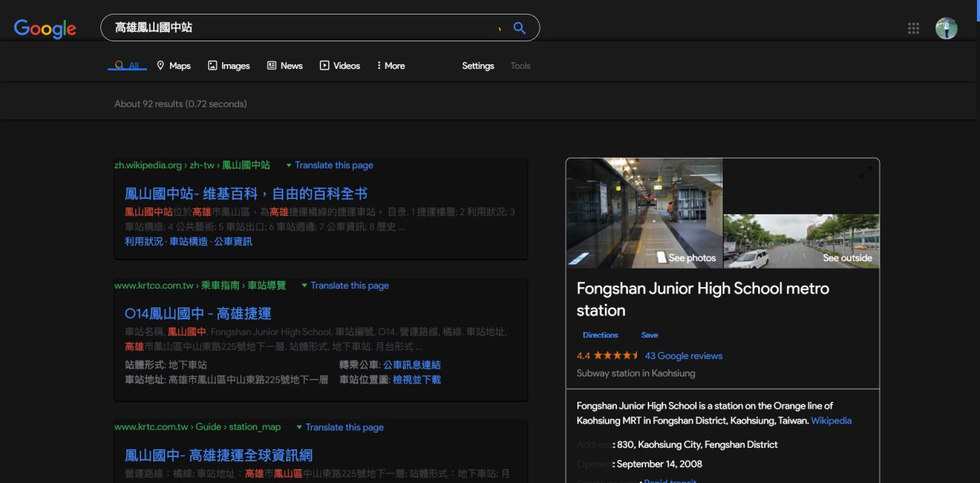
Task: Translate the www.krtc.com.tw result page
Action: coord(345,427)
